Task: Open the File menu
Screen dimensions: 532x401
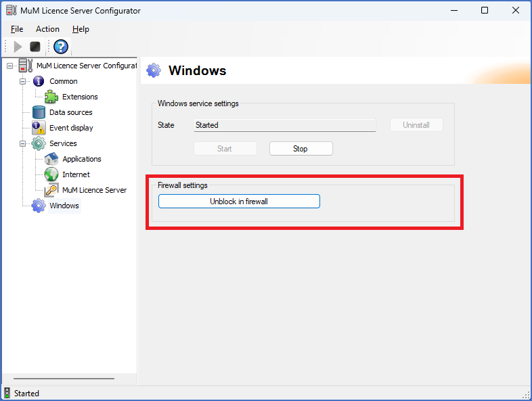Action: click(x=17, y=29)
